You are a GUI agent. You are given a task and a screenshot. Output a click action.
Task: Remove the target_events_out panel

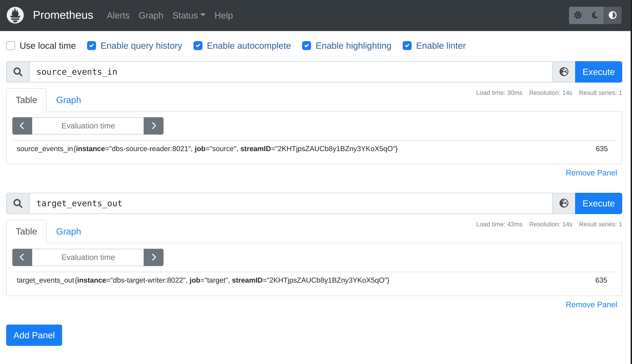591,304
